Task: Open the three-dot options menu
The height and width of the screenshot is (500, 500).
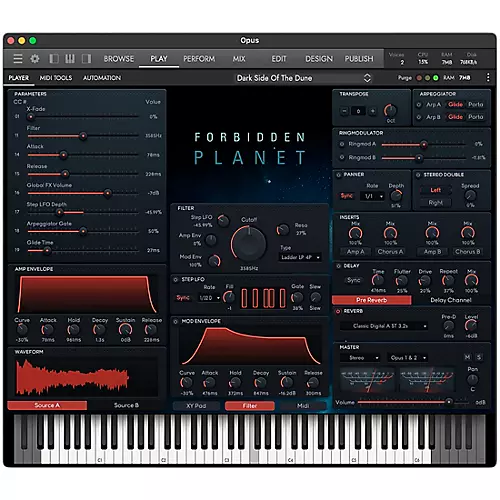Action: click(488, 78)
